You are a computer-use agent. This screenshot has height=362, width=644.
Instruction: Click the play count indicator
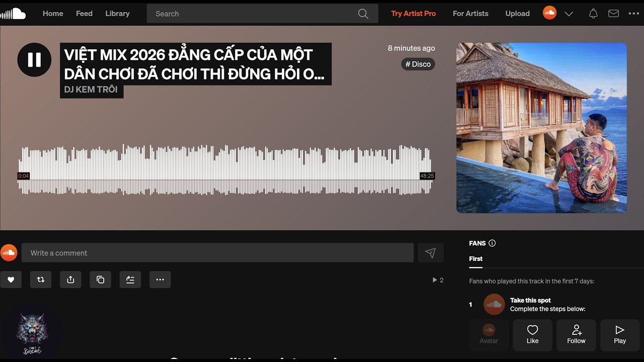tap(438, 280)
